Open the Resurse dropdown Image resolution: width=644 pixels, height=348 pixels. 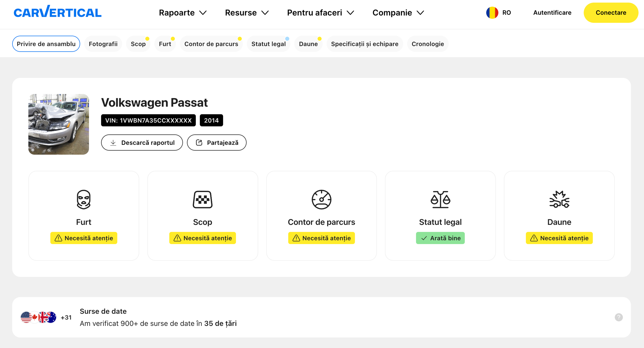247,13
